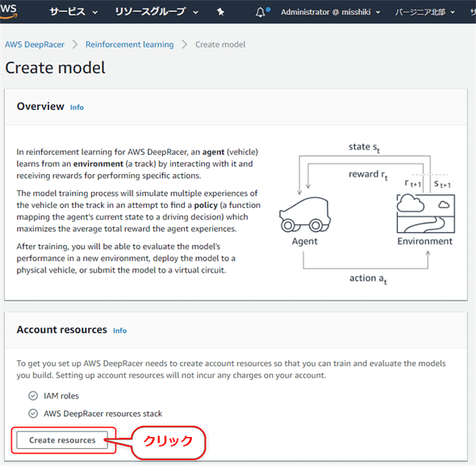Screen dimensions: 476x466
Task: Select the IAM roles list item
Action: 53,396
